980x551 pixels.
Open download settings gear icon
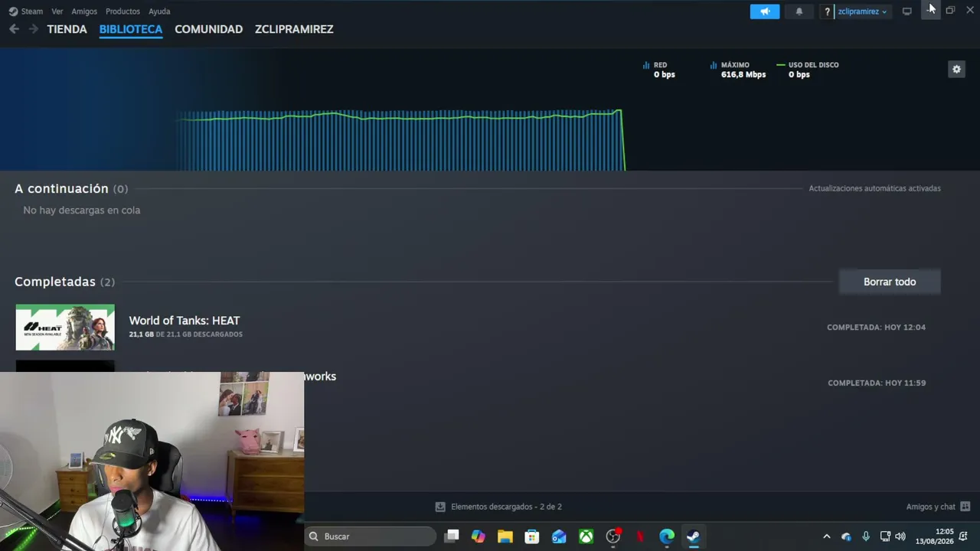tap(956, 70)
